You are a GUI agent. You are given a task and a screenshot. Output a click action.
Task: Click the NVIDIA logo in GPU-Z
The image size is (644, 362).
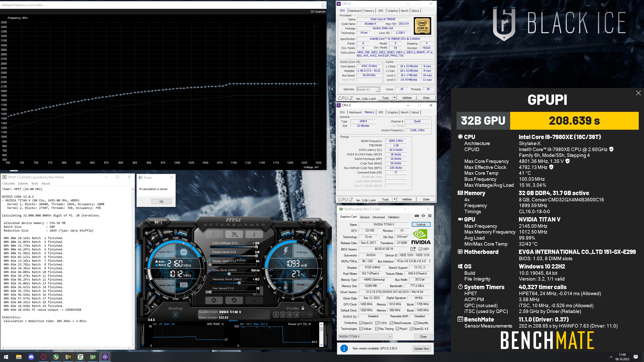point(421,237)
